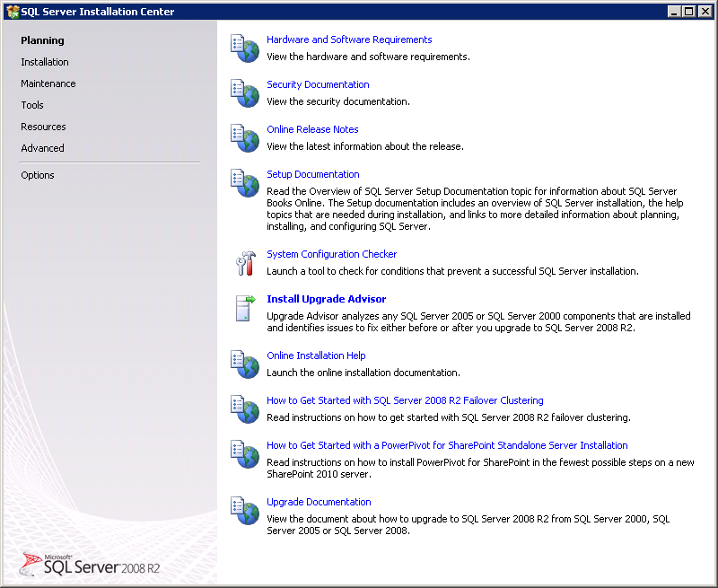Click the 'Launch a tool to check for conditions' description

(x=452, y=271)
